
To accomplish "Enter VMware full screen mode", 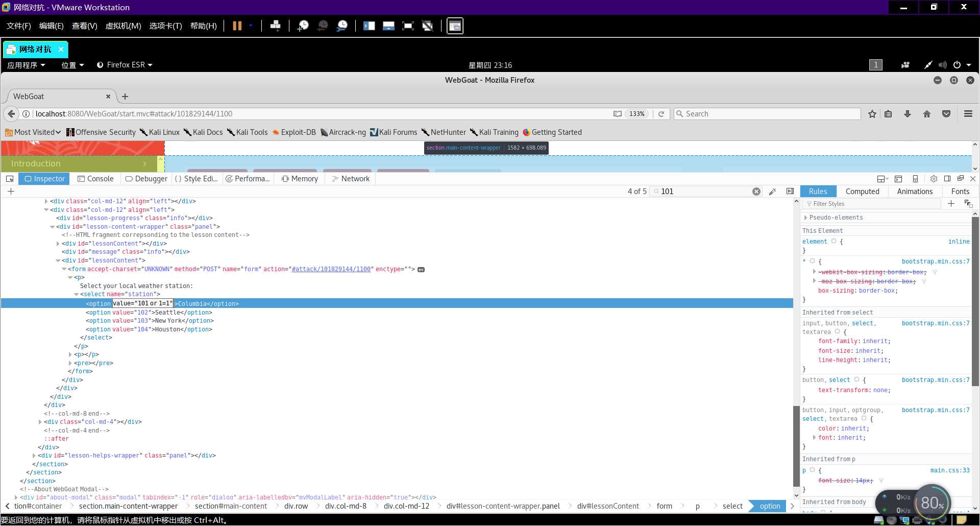I will pos(408,26).
